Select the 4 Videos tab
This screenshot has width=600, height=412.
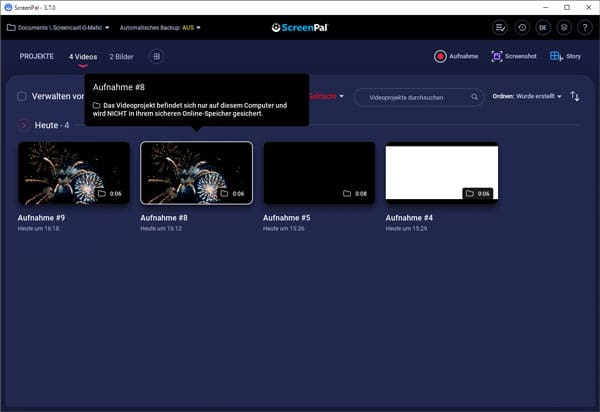[x=83, y=57]
